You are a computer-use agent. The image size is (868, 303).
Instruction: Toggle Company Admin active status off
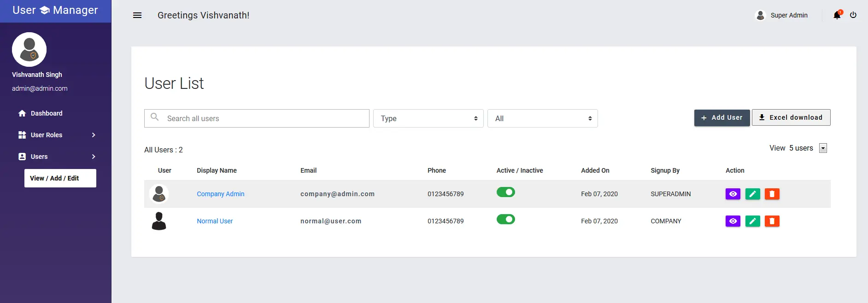click(505, 192)
